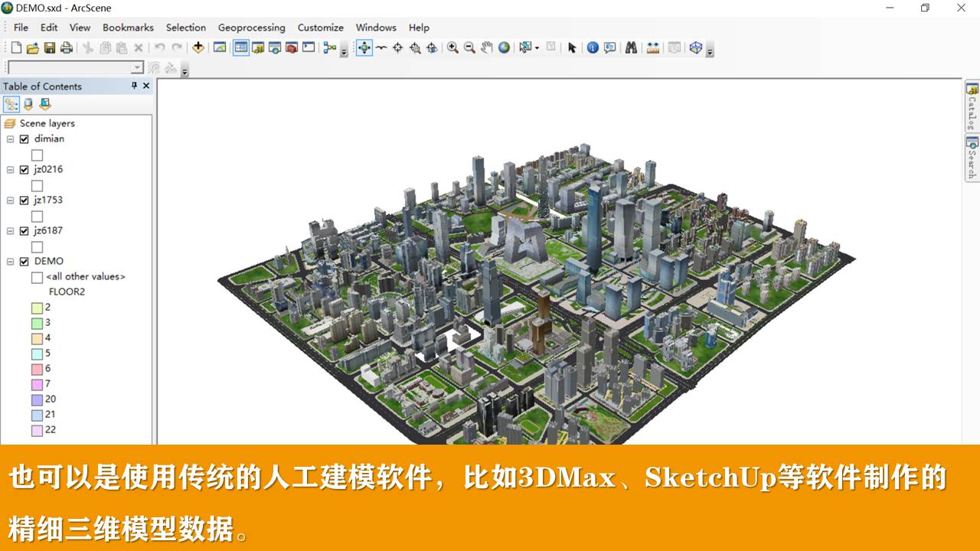Uncheck the dimian layer visibility
The image size is (980, 551).
pyautogui.click(x=24, y=139)
